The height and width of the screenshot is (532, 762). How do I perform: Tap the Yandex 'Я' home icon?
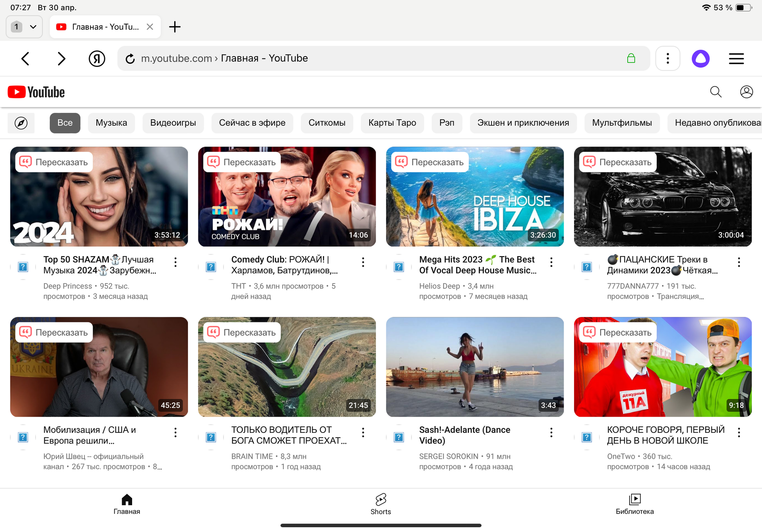pos(97,59)
